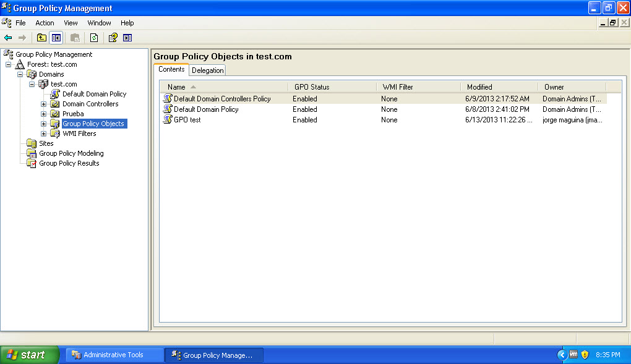Screen dimensions: 631x364
Task: Collapse the Forest: test.com node
Action: [x=8, y=64]
